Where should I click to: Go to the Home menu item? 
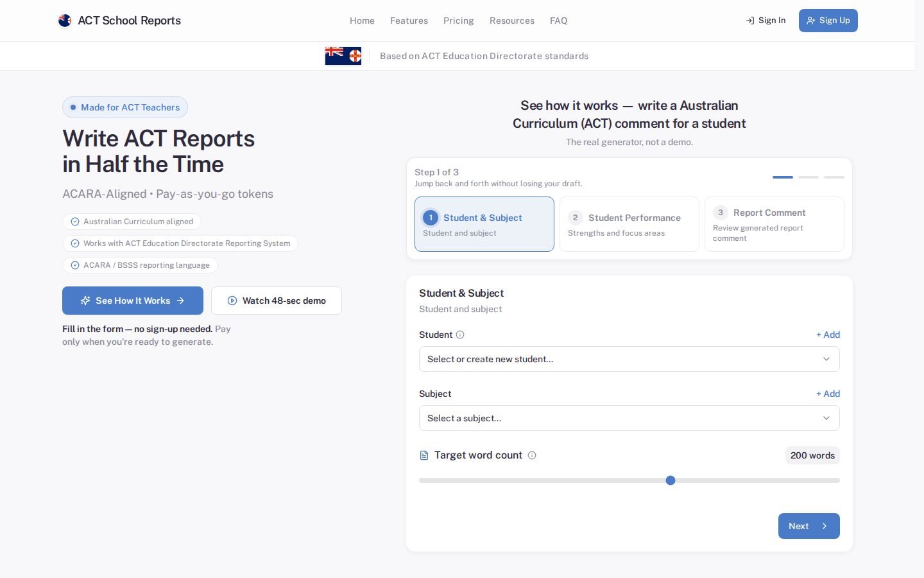pyautogui.click(x=362, y=21)
